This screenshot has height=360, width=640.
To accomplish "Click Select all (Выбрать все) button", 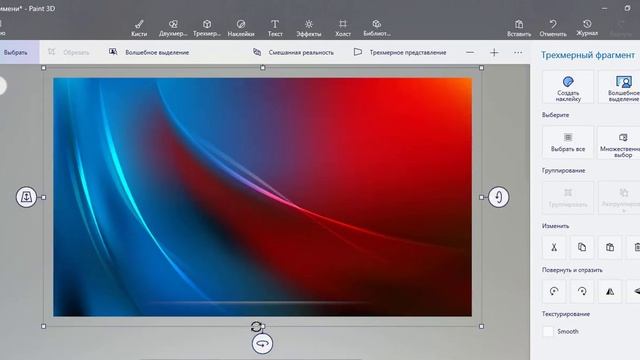I will point(568,142).
